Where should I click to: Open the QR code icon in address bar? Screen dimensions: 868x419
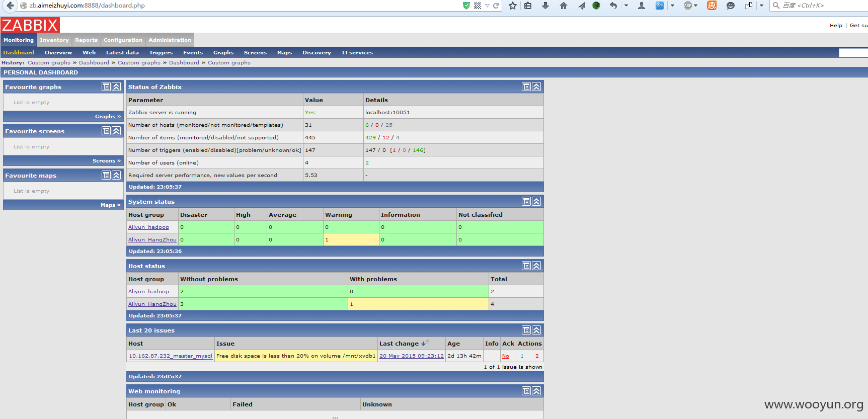point(478,6)
